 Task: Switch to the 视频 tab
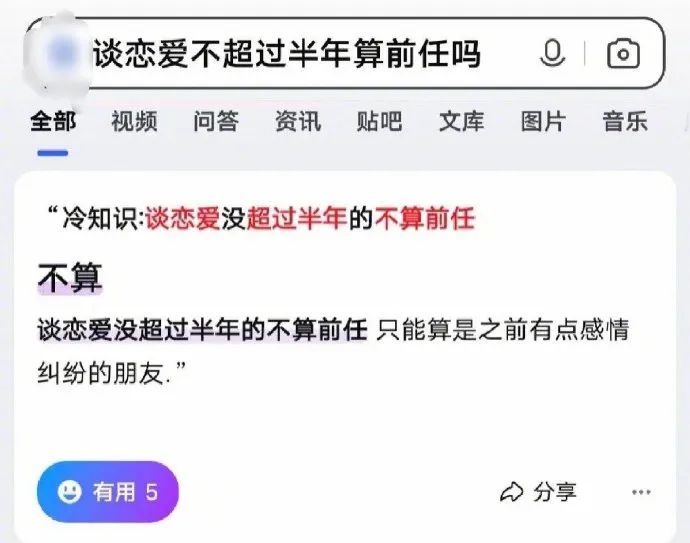click(134, 121)
